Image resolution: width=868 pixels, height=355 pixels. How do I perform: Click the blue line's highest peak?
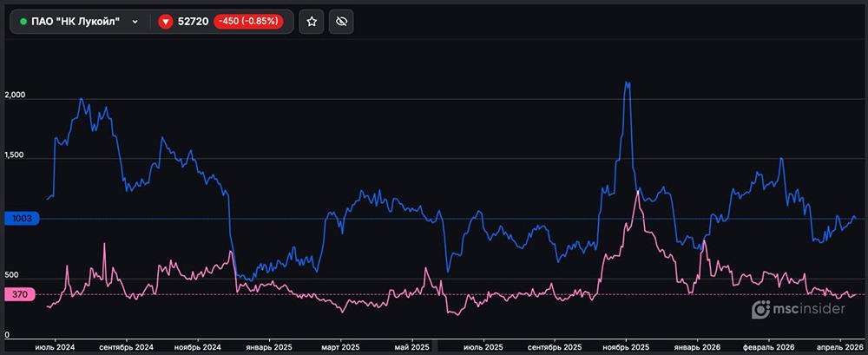pyautogui.click(x=627, y=83)
